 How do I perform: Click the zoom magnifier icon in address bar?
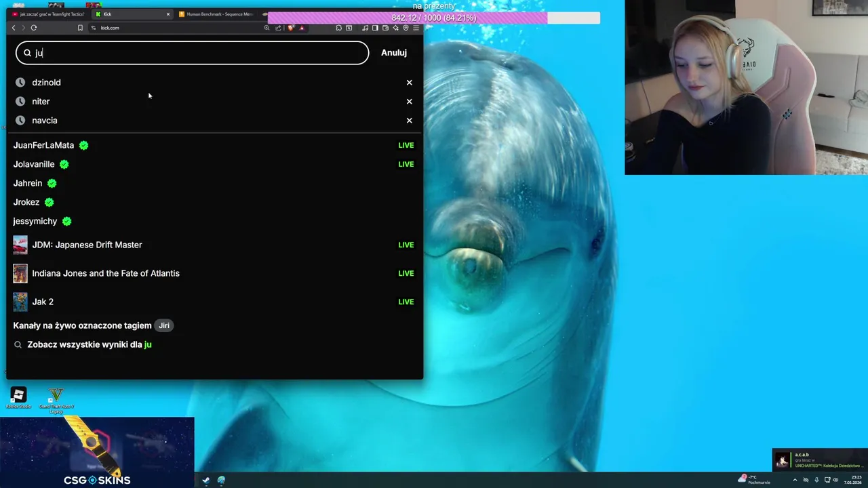pyautogui.click(x=267, y=28)
